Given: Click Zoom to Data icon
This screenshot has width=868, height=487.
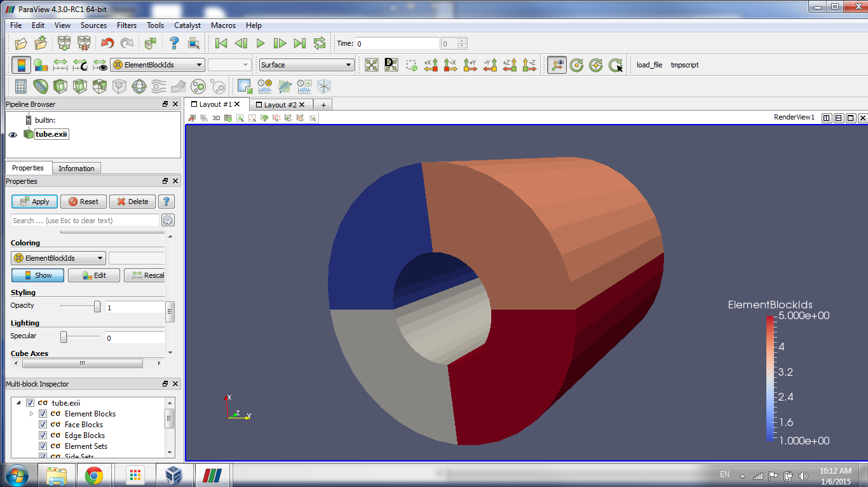Looking at the screenshot, I should [x=391, y=65].
